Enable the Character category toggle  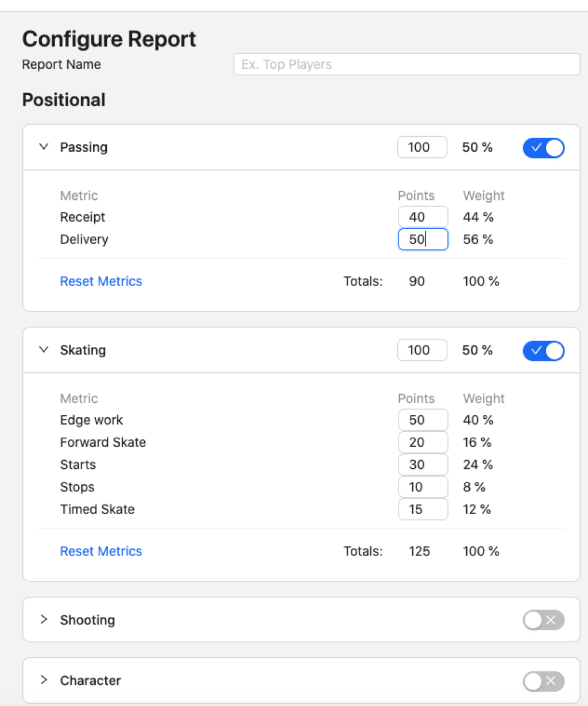[543, 681]
